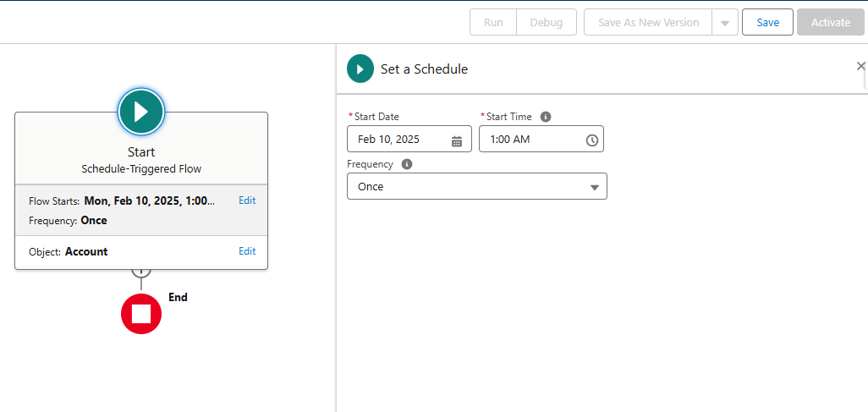Edit the Flow Starts schedule link

(x=247, y=201)
